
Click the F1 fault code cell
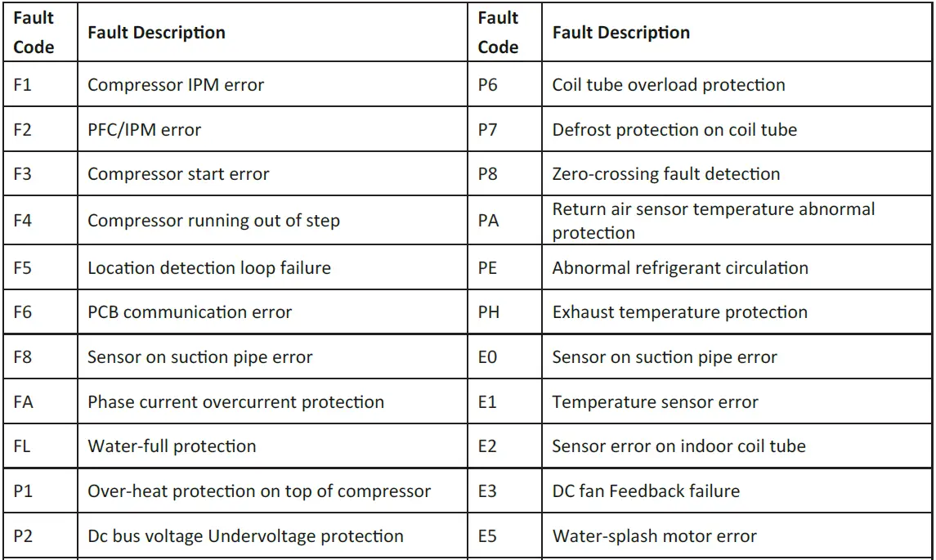coord(23,84)
